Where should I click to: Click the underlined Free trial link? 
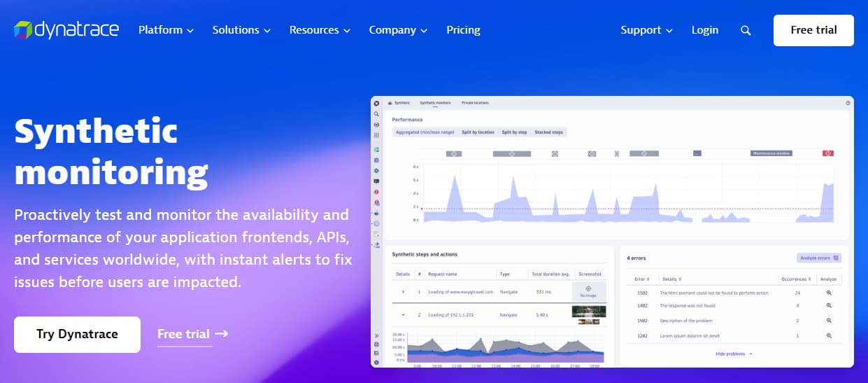(x=183, y=334)
